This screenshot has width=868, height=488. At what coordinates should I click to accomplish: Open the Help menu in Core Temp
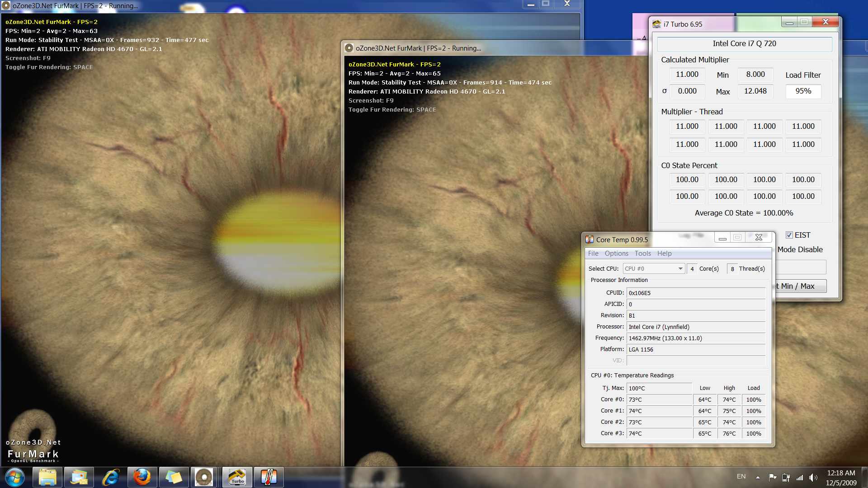point(664,253)
